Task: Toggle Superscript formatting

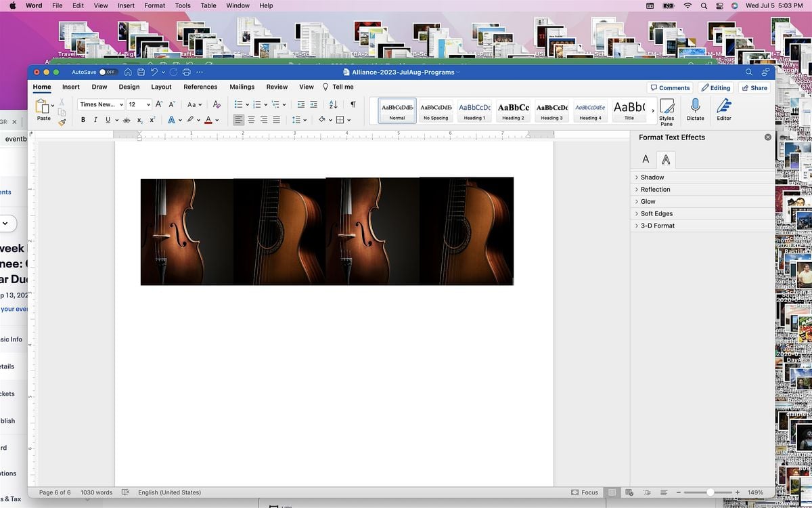Action: click(x=152, y=120)
